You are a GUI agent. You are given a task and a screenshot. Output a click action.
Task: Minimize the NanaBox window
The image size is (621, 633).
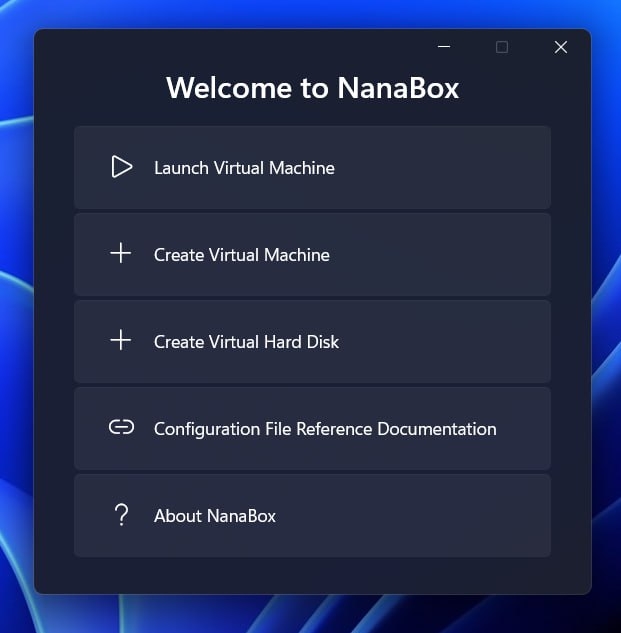click(x=444, y=47)
